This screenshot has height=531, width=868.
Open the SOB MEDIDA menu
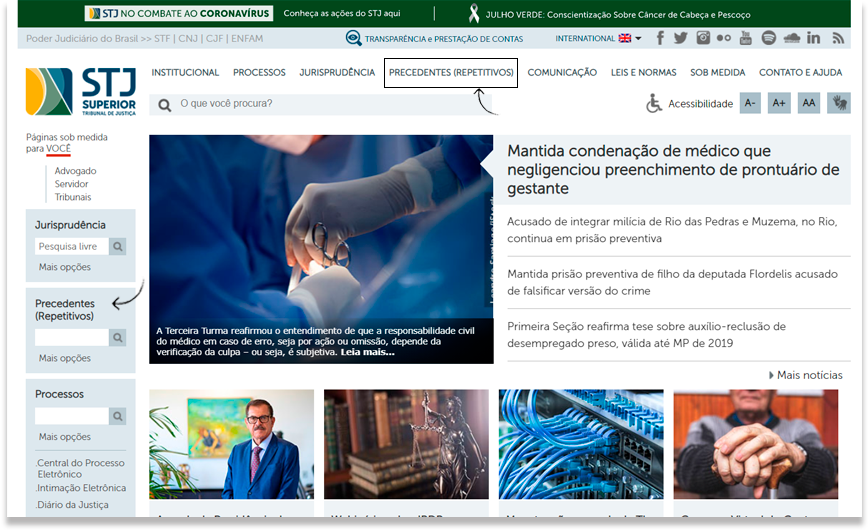click(717, 73)
